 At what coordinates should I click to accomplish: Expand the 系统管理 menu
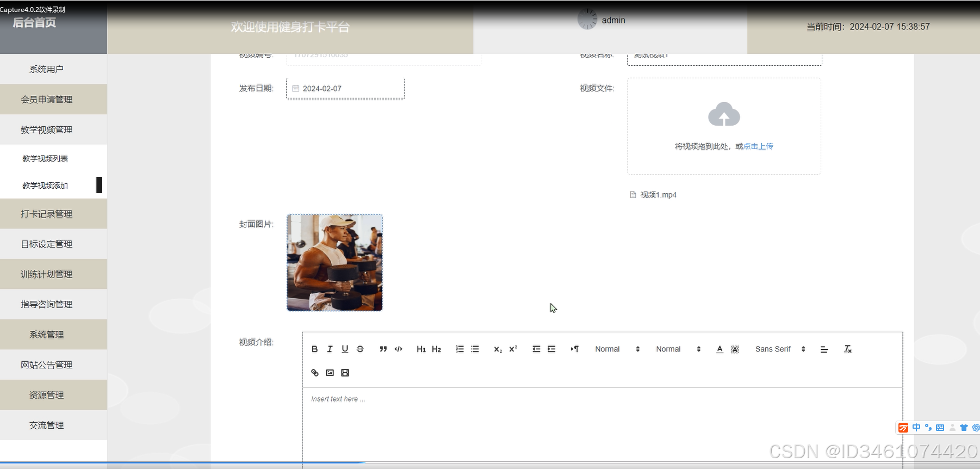(x=53, y=335)
